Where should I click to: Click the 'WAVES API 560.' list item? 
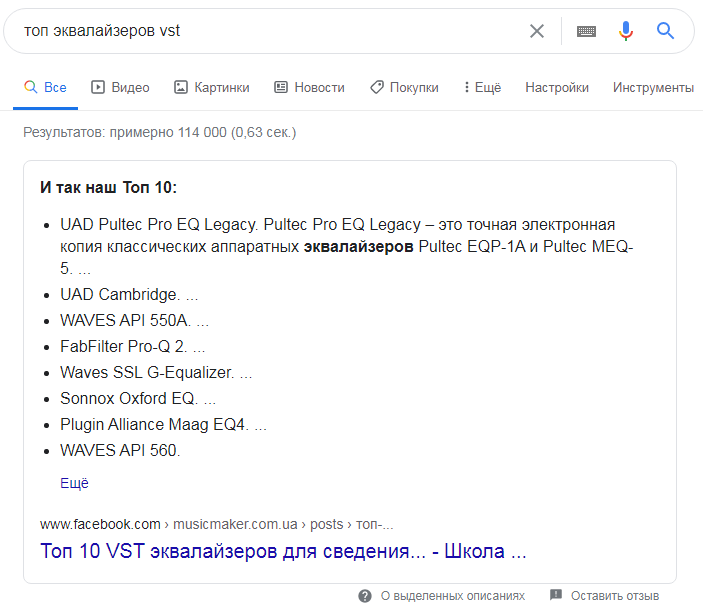(x=120, y=450)
